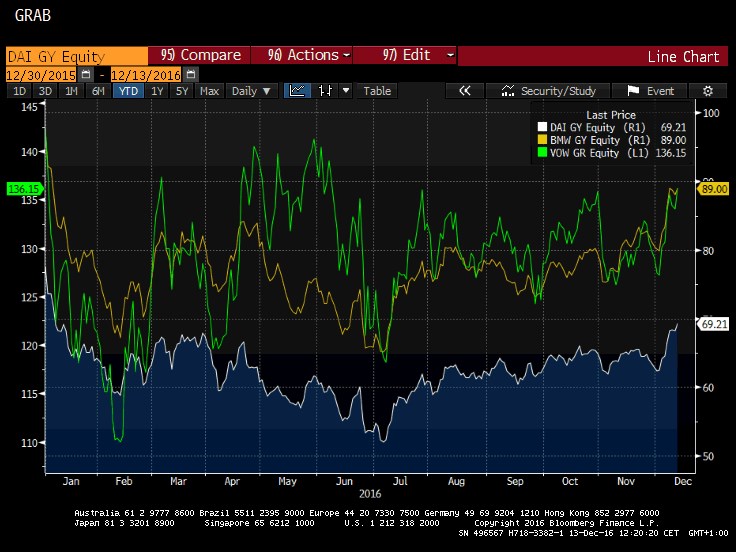Select the 3D time range
736x552 pixels.
pos(45,91)
